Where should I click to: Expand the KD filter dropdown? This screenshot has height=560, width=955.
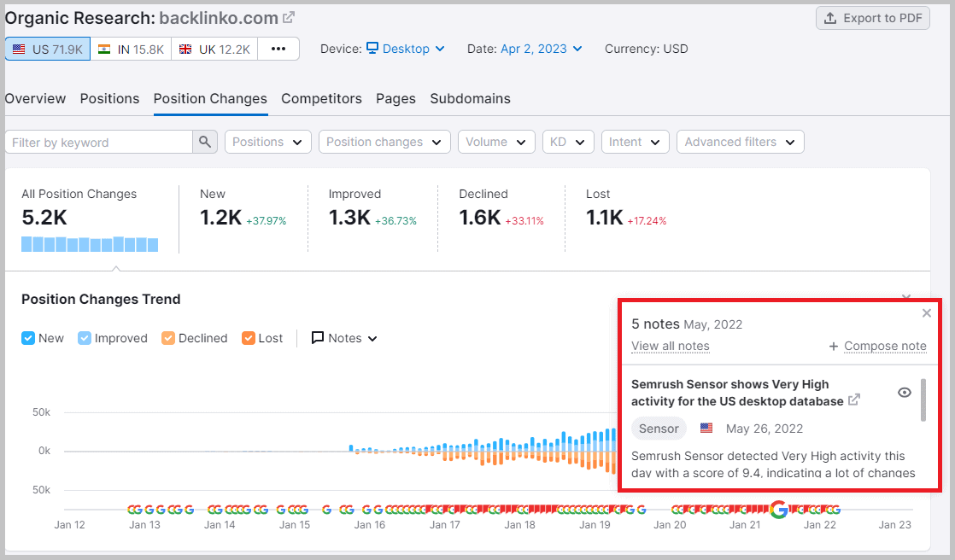pyautogui.click(x=568, y=143)
